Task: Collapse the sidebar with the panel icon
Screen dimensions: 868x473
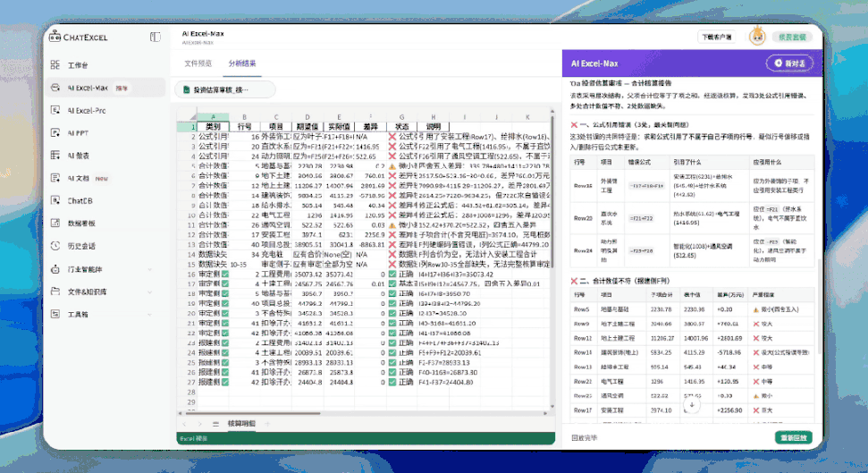Action: click(155, 38)
